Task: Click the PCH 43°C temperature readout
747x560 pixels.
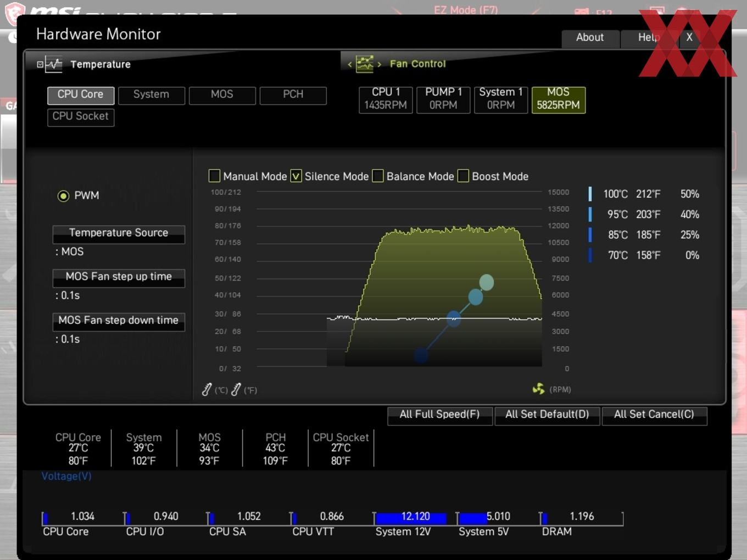Action: point(275,449)
